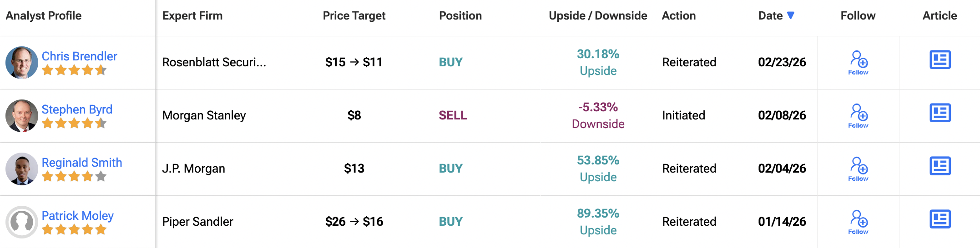Image resolution: width=980 pixels, height=248 pixels.
Task: Open Stephen Byrd's analyst profile link
Action: [77, 109]
